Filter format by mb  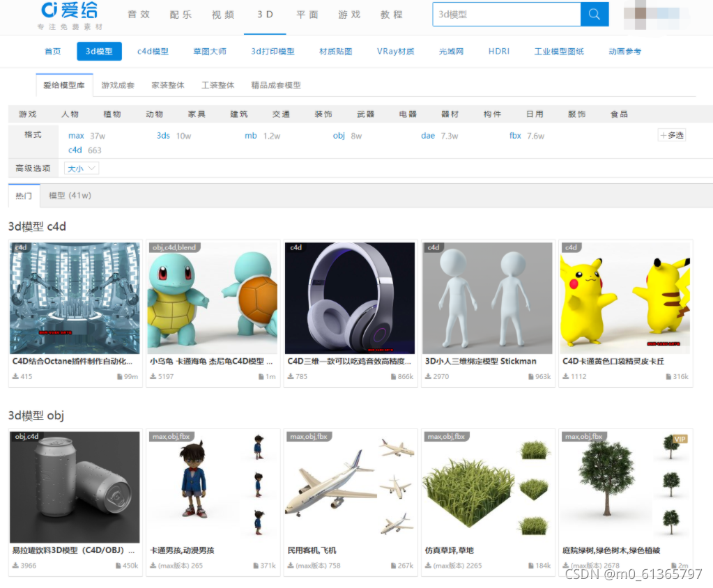250,135
